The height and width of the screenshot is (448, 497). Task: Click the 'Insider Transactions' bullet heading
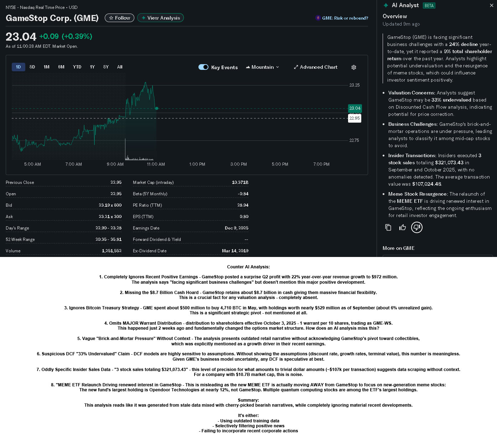(x=412, y=155)
